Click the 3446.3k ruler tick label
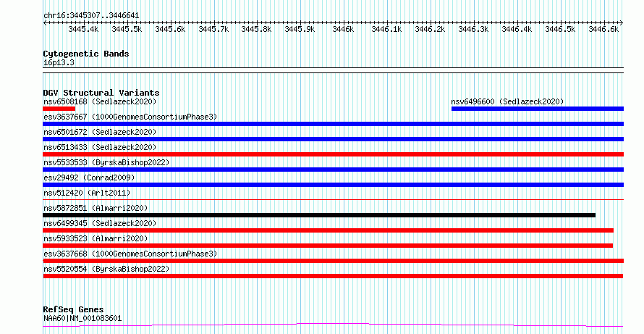644x334 pixels. [x=473, y=29]
